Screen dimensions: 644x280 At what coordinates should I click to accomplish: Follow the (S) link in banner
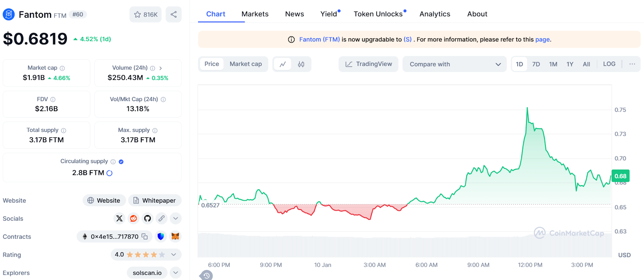point(408,39)
